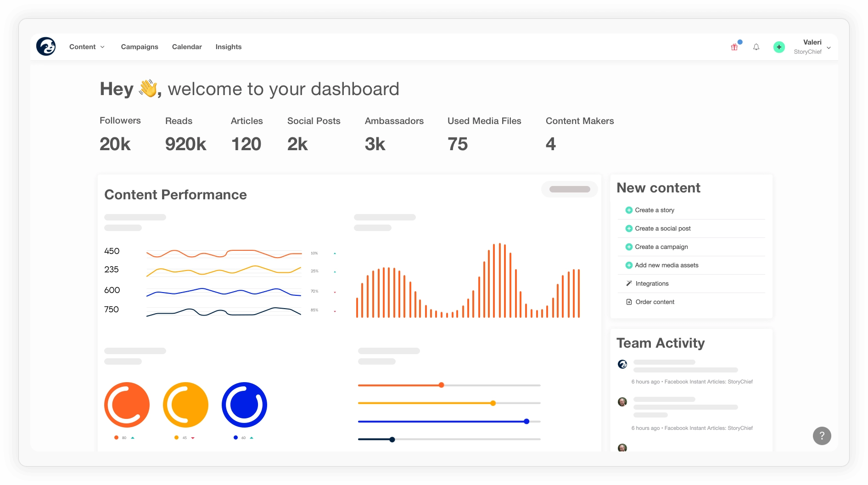Select the Create a story plus icon

(629, 210)
